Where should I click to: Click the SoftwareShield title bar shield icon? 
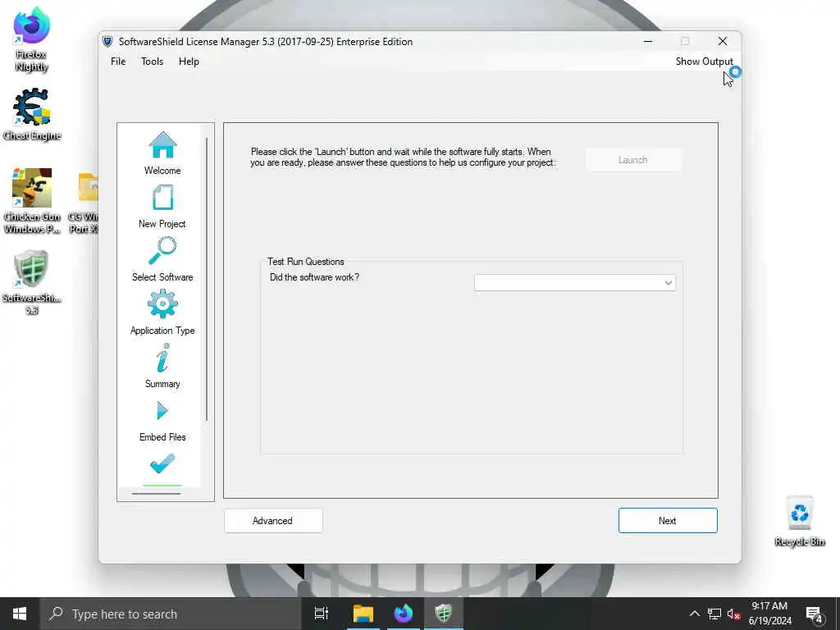(107, 41)
